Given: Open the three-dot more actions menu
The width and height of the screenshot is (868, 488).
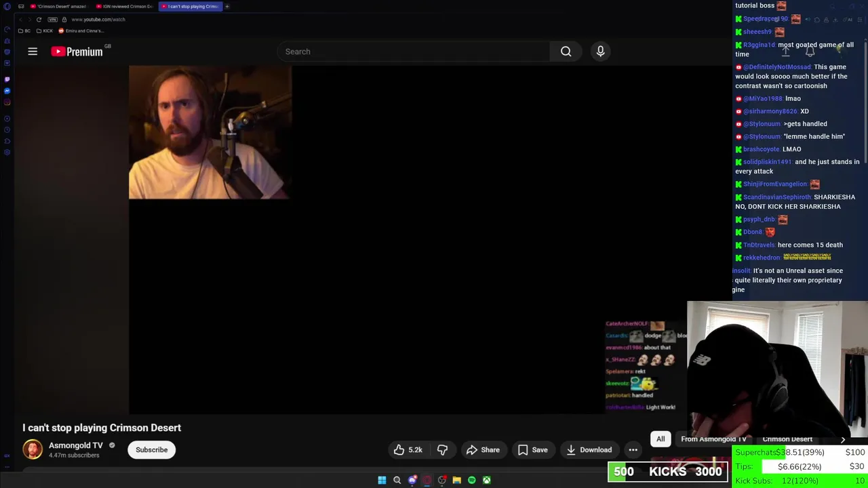Looking at the screenshot, I should (x=633, y=450).
